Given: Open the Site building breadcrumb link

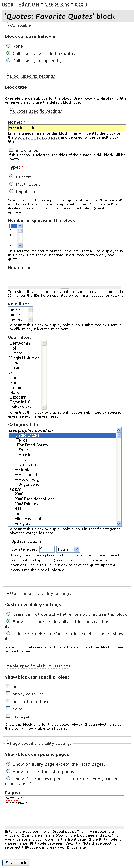Looking at the screenshot, I should pos(57,4).
